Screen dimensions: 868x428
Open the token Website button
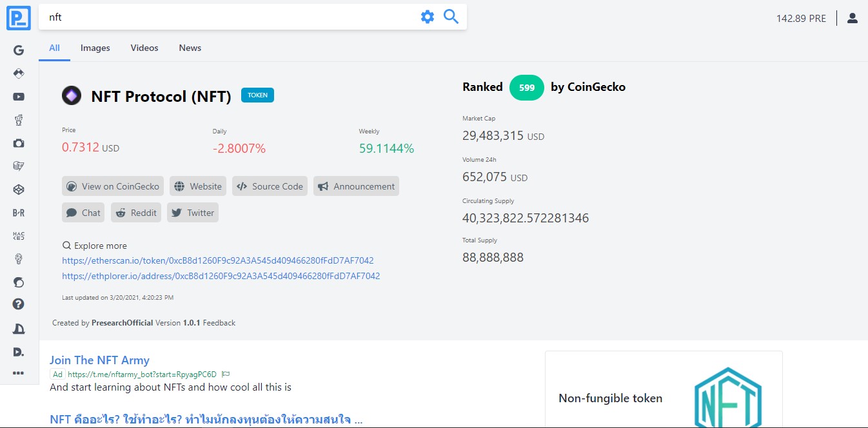(198, 186)
